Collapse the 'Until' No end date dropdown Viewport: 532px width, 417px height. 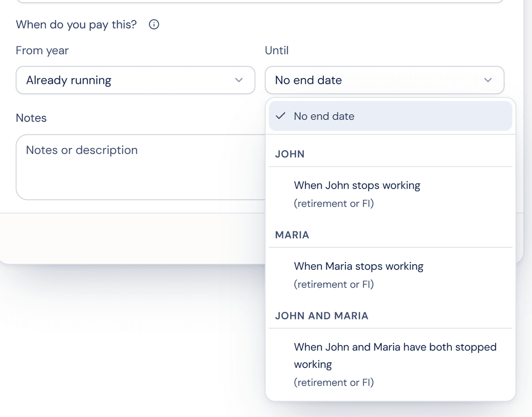coord(384,80)
